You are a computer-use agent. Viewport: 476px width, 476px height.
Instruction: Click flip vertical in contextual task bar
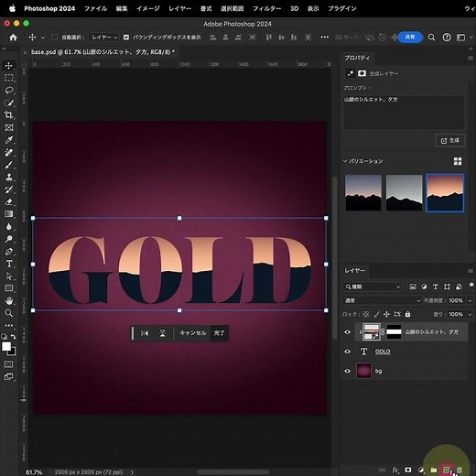coord(162,333)
